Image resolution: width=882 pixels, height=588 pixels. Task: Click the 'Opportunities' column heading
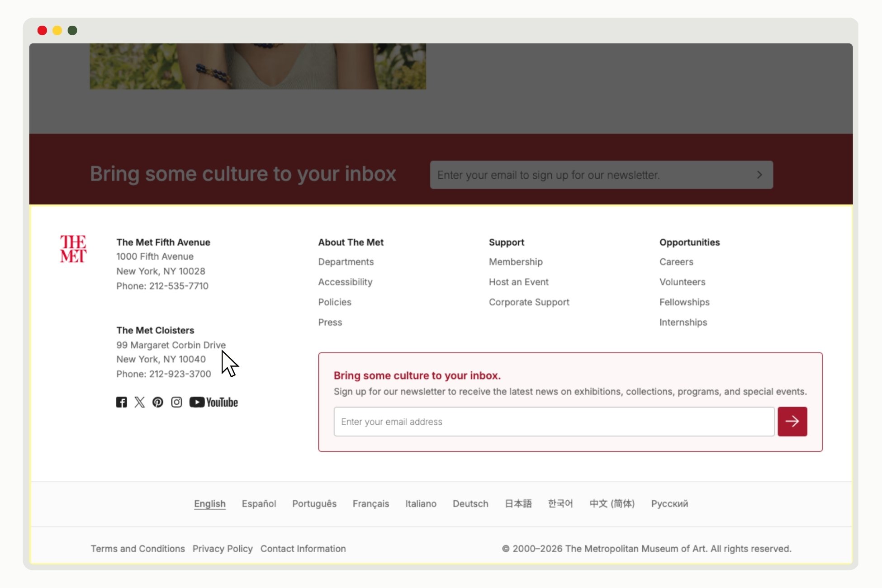690,242
